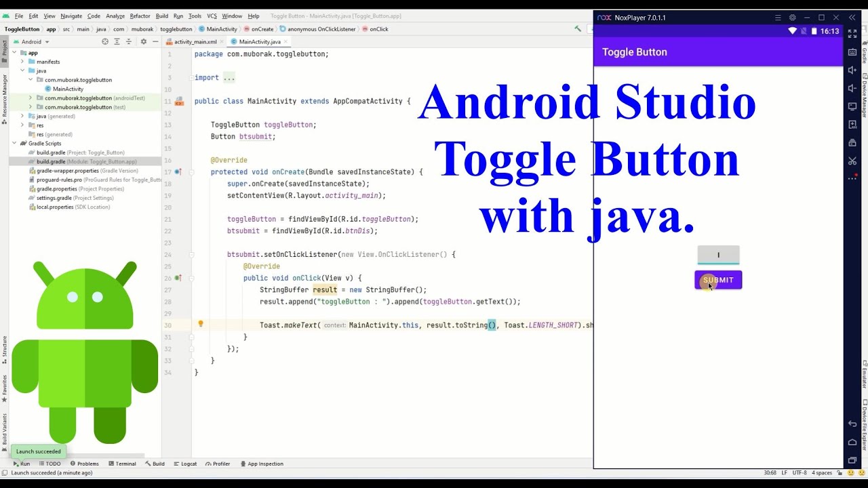Open the Logcat tool window

point(184,464)
